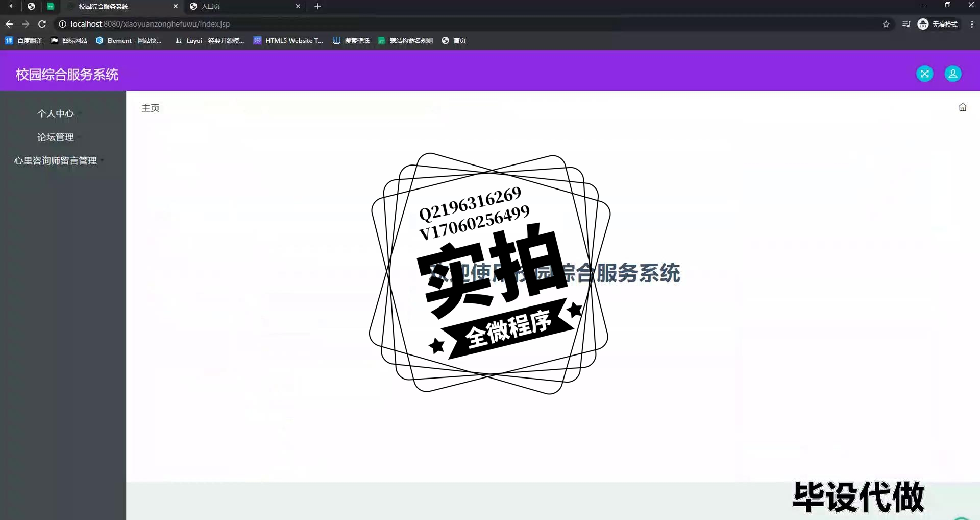Open the HTML5 Website T... bookmark
Screen dimensions: 980x520
point(288,40)
